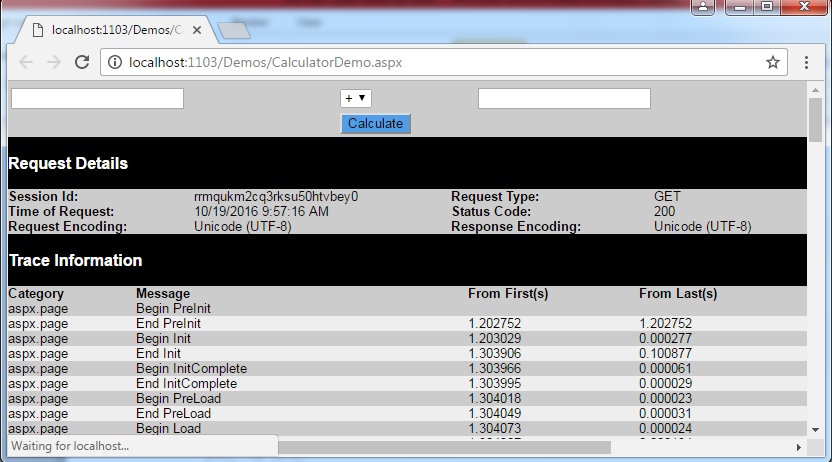The width and height of the screenshot is (832, 462).
Task: View site information icon in address bar
Action: click(116, 62)
